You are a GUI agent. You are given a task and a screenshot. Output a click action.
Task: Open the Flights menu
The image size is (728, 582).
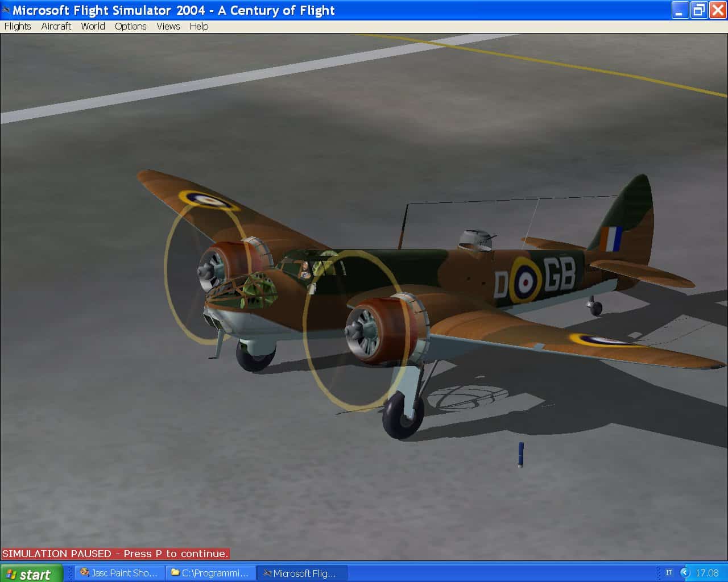[x=18, y=26]
